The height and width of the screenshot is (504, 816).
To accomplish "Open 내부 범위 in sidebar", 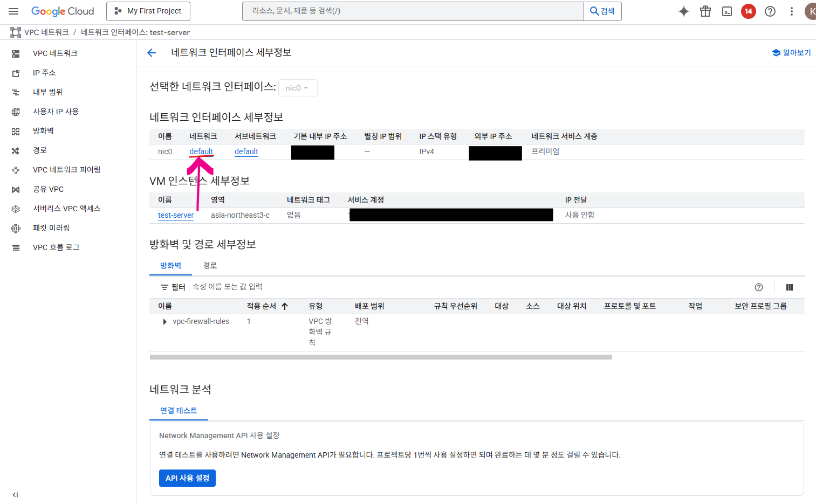I will coord(48,92).
